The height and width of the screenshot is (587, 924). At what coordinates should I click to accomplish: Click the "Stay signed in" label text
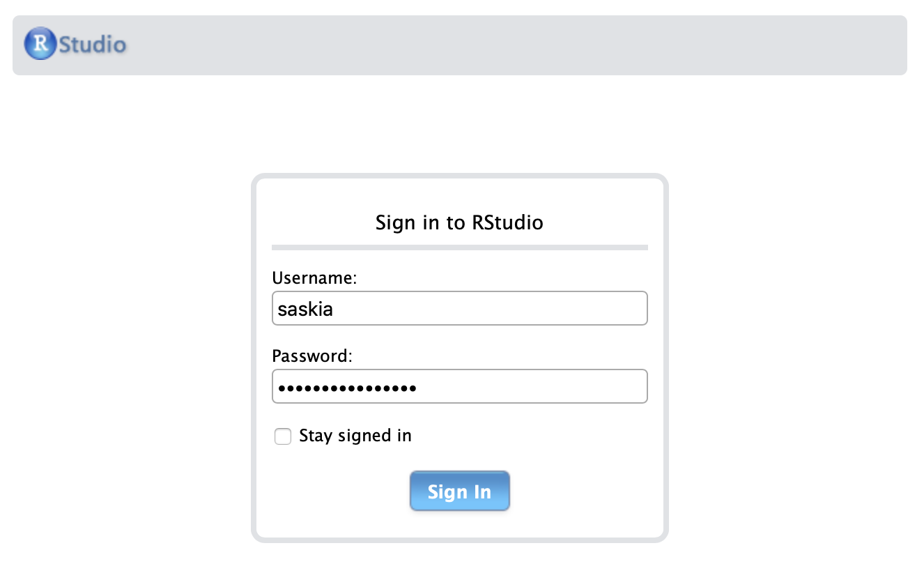(x=355, y=436)
